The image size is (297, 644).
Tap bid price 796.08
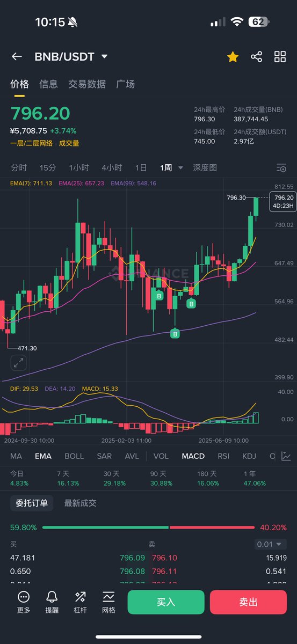(x=132, y=571)
